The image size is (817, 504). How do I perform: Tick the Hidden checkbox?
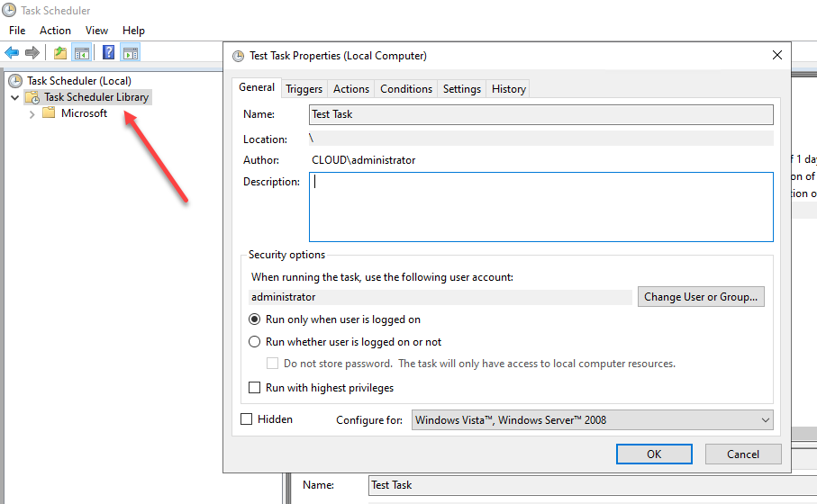(247, 419)
